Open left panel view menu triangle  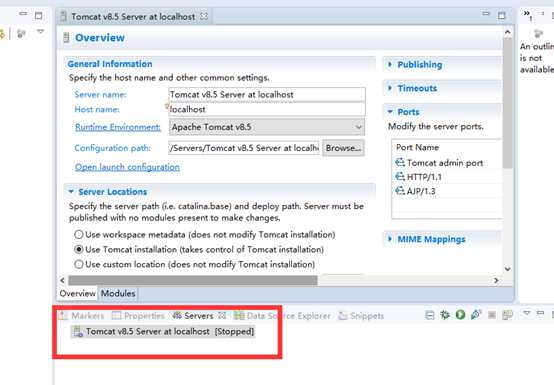click(x=41, y=32)
